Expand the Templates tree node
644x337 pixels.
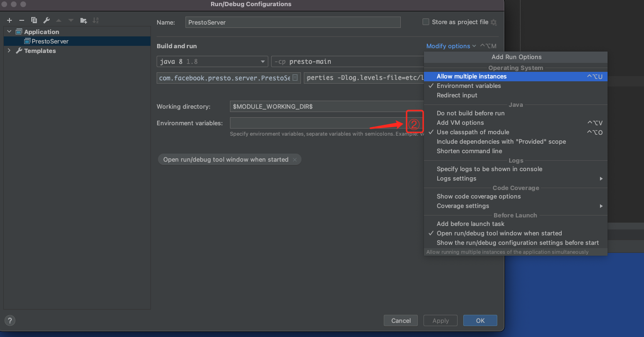pos(9,51)
